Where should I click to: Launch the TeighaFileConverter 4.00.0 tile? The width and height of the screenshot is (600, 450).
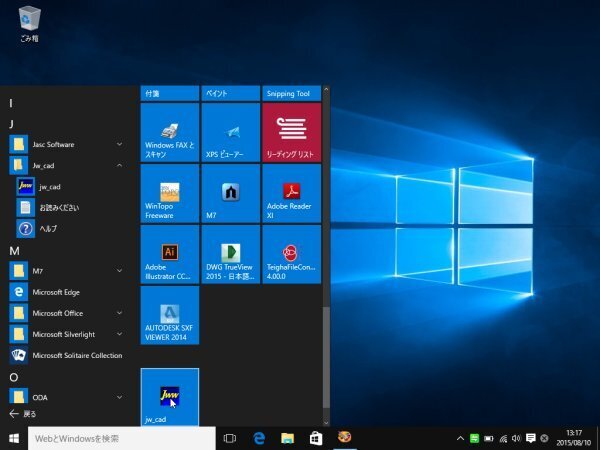point(292,254)
